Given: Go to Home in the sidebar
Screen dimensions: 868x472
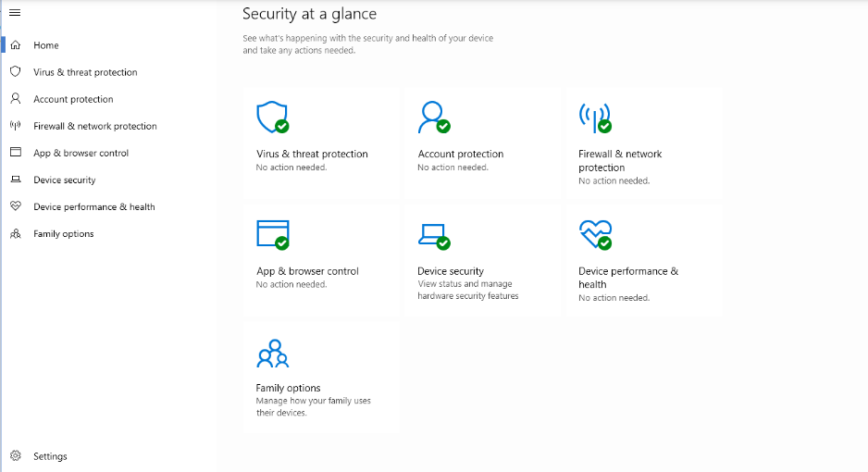Looking at the screenshot, I should coord(46,45).
